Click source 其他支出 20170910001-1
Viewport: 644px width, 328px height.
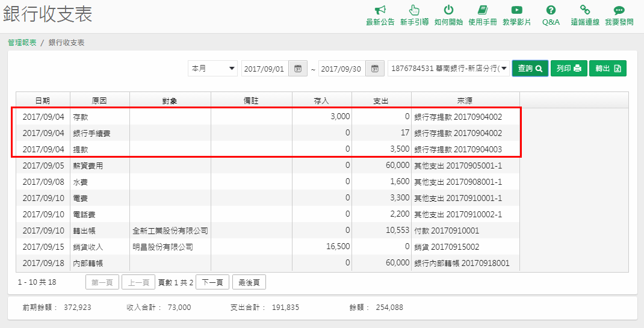click(x=458, y=198)
